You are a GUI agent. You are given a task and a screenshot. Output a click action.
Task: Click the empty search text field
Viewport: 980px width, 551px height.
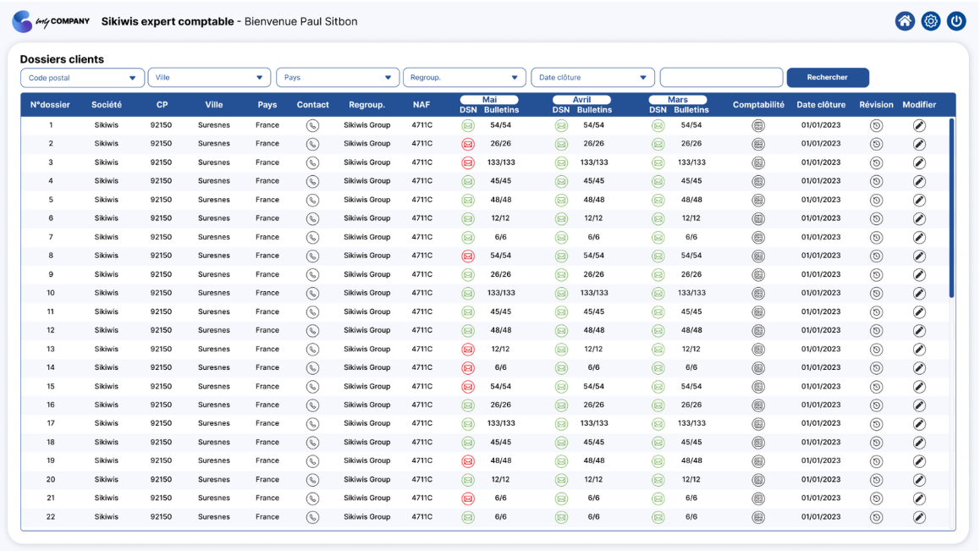pyautogui.click(x=721, y=78)
